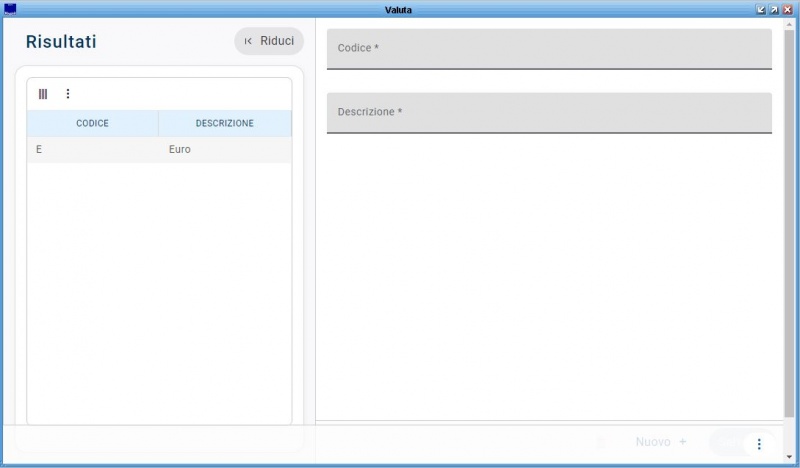Select the 'Euro' description cell
Viewport: 800px width, 468px height.
coord(224,150)
